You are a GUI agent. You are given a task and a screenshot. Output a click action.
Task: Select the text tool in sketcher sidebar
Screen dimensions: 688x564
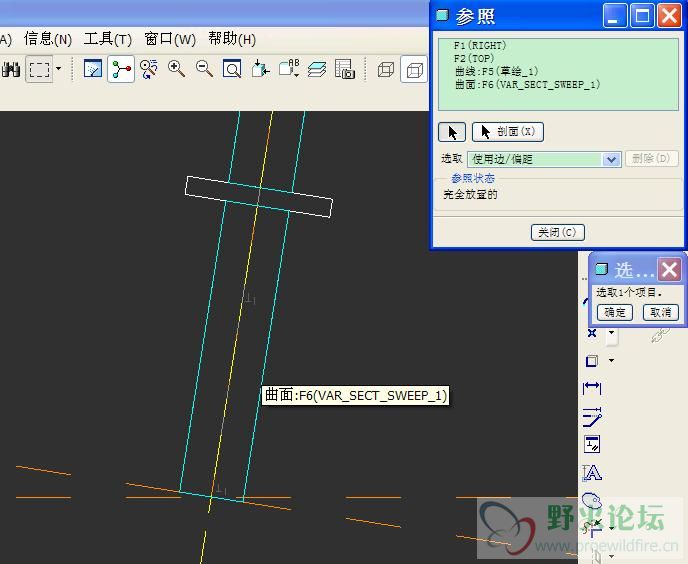click(592, 473)
